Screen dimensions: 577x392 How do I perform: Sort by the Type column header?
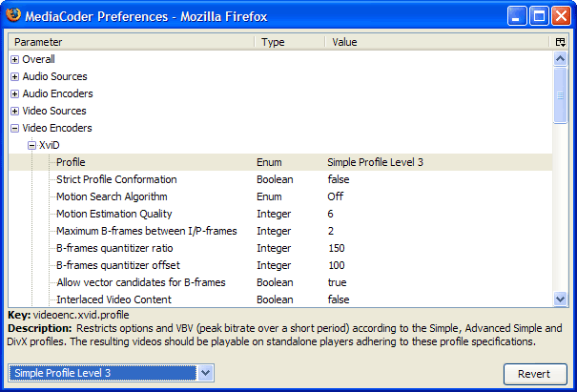tap(290, 42)
